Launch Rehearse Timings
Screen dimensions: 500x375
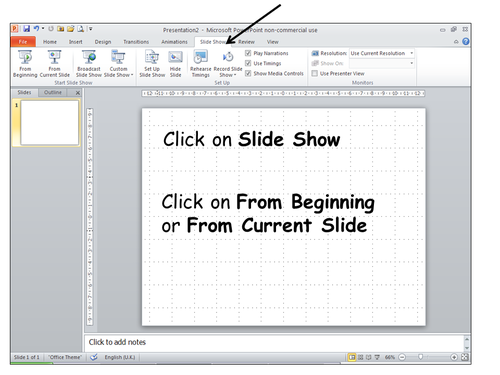tap(201, 64)
